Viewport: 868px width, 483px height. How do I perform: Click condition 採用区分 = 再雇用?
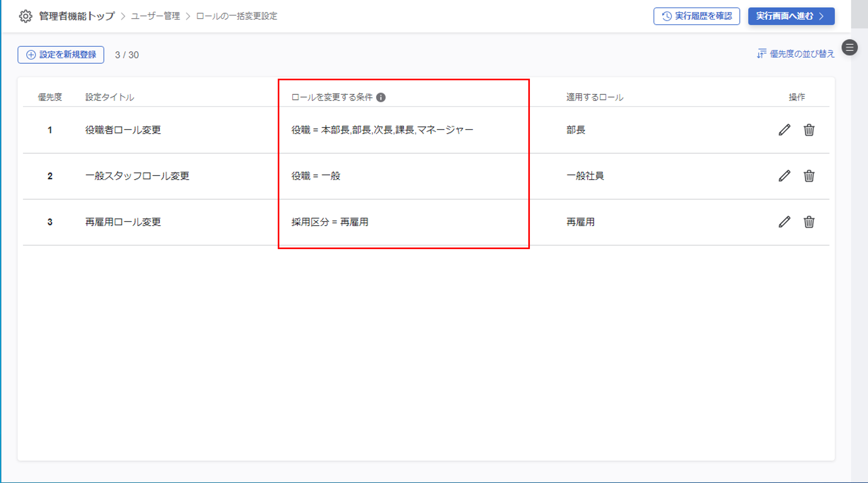[x=330, y=222]
